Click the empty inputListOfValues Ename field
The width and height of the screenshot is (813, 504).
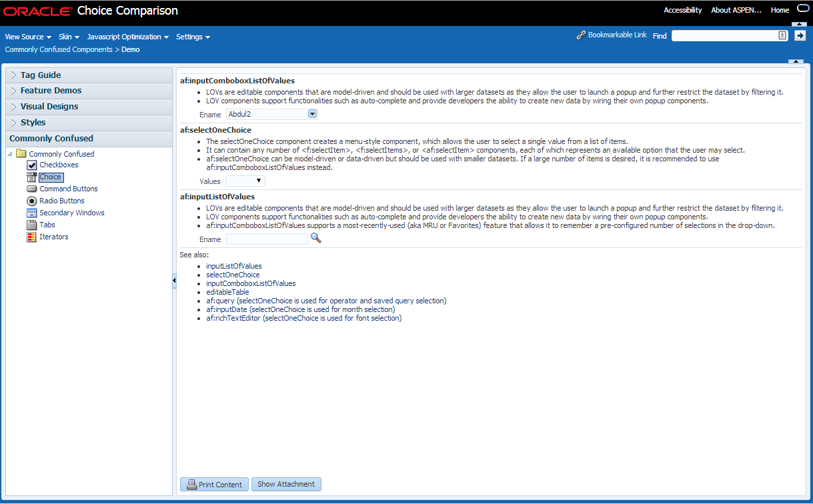pyautogui.click(x=267, y=239)
